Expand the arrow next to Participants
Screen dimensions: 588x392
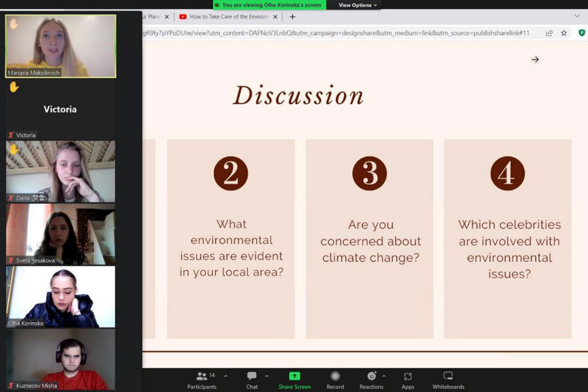click(225, 376)
